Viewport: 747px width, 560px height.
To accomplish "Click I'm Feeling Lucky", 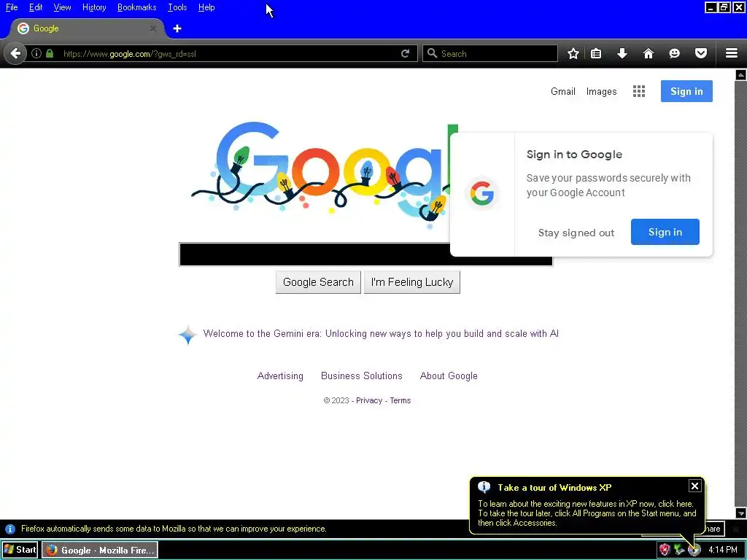I will (412, 282).
